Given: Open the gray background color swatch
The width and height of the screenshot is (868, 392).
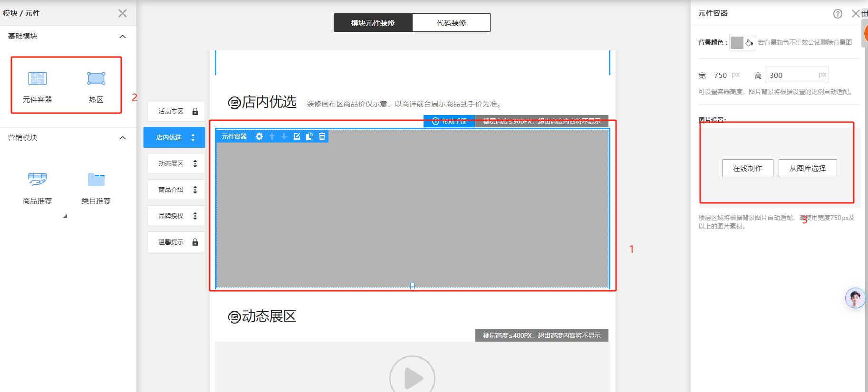Looking at the screenshot, I should click(x=737, y=43).
